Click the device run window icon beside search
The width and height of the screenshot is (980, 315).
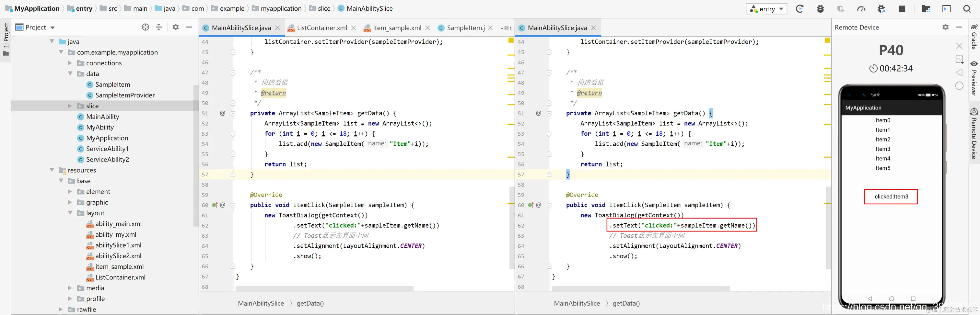pos(947,9)
